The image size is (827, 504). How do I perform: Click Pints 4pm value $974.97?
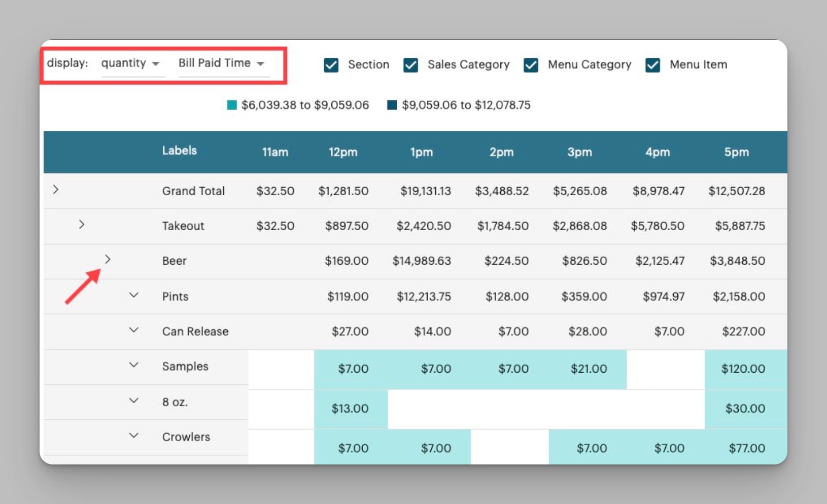pos(664,297)
